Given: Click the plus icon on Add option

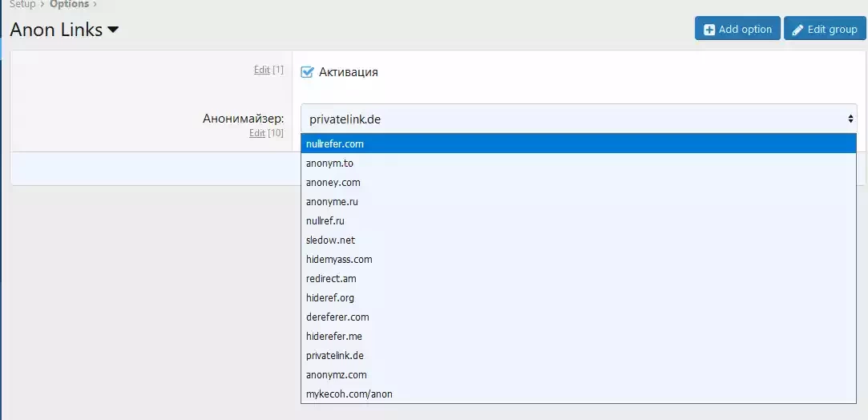Looking at the screenshot, I should coord(709,30).
